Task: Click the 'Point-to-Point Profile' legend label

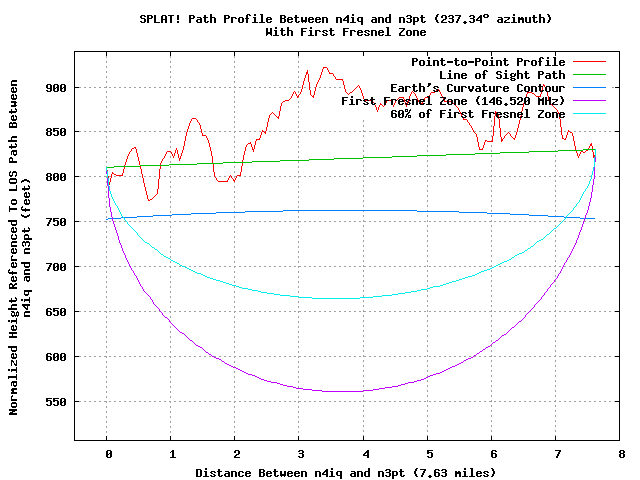Action: 488,62
